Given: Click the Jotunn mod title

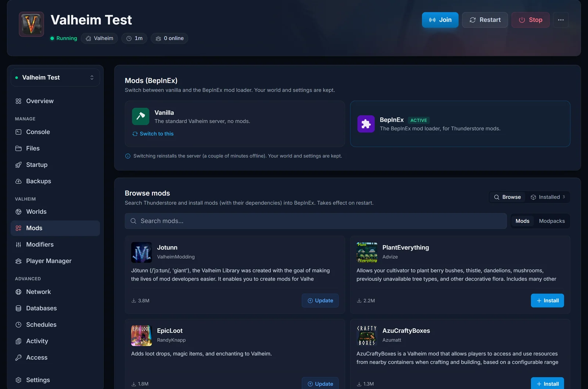Looking at the screenshot, I should pyautogui.click(x=167, y=248).
